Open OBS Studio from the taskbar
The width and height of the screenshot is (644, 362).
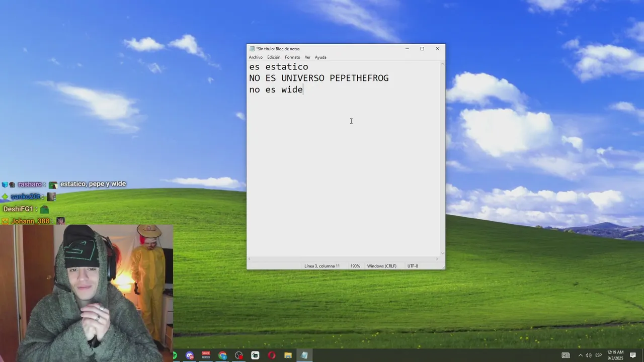(x=238, y=355)
